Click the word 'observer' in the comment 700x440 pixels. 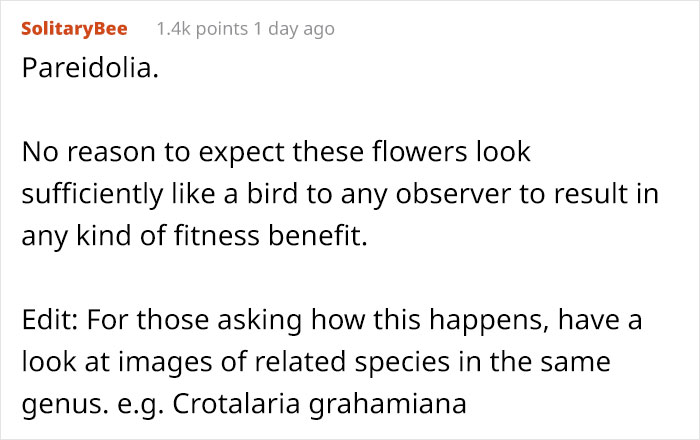click(453, 194)
